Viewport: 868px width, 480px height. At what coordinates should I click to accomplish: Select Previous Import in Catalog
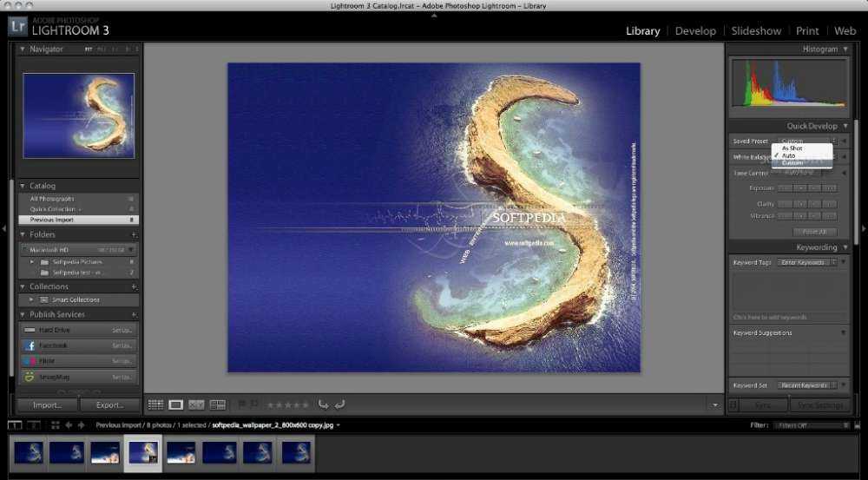point(79,220)
